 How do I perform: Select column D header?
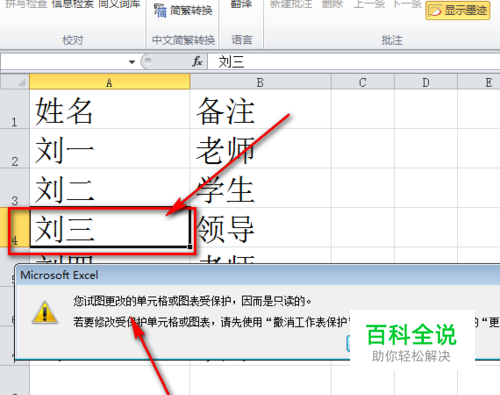click(426, 82)
